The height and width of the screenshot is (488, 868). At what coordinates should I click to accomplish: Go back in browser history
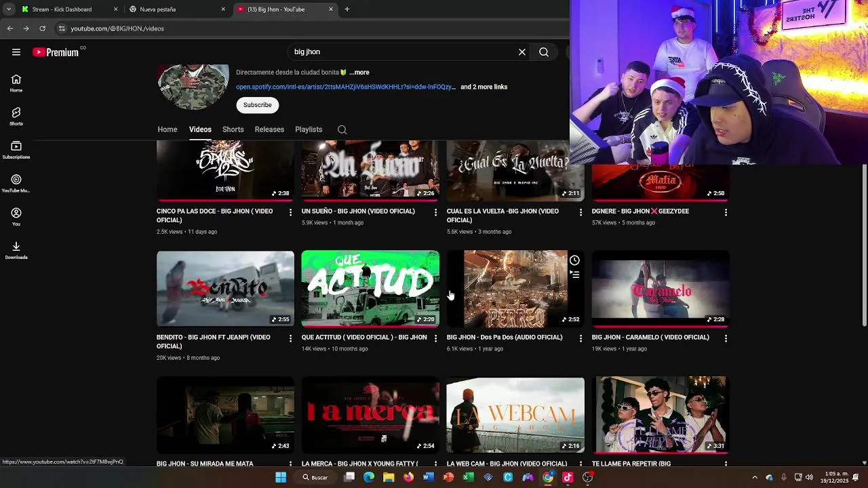pos(10,28)
